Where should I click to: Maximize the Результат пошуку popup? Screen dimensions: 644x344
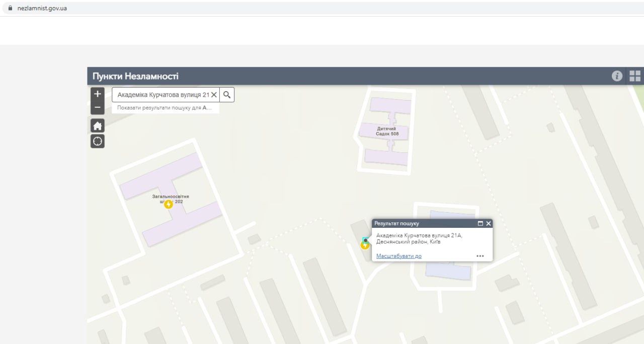click(x=480, y=223)
